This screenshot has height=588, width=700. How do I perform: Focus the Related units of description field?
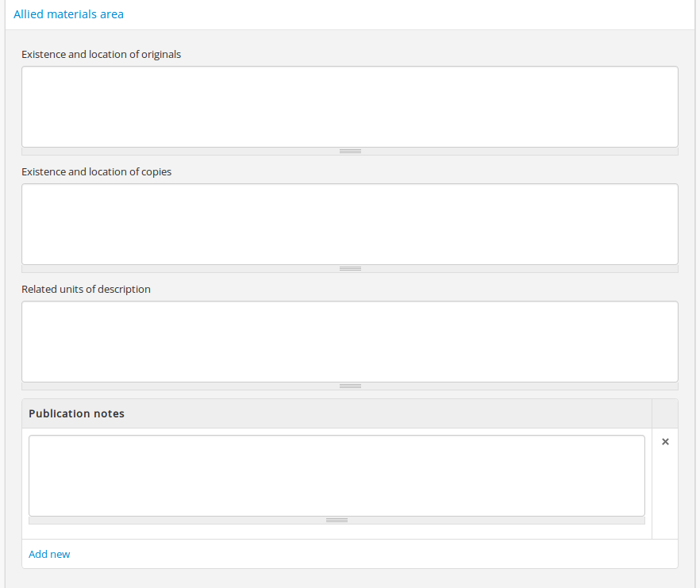tap(349, 341)
